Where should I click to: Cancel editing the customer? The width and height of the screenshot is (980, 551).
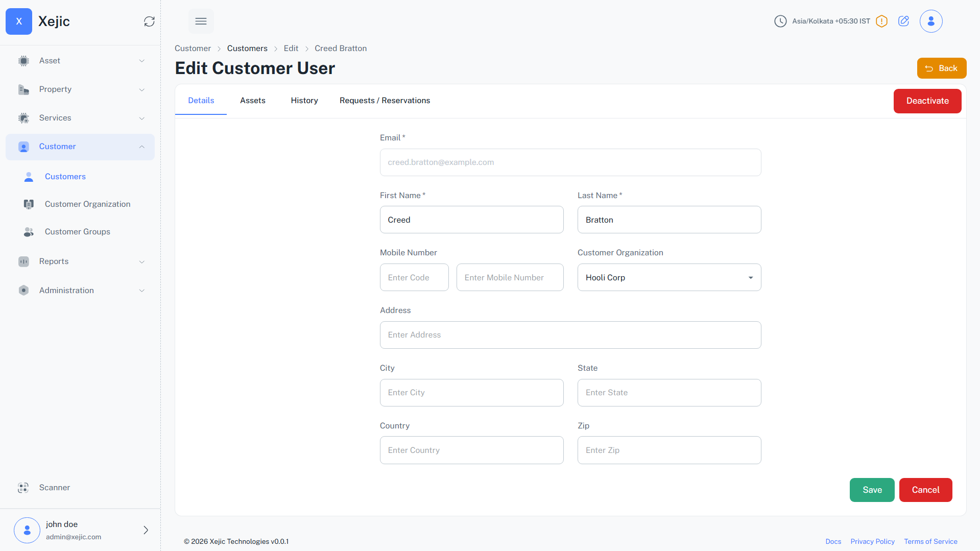coord(925,490)
